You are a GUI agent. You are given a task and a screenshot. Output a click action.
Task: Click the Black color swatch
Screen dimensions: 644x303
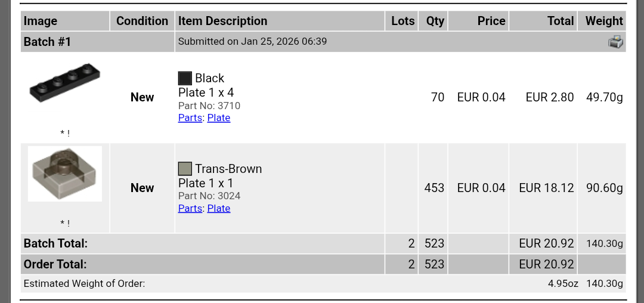185,78
